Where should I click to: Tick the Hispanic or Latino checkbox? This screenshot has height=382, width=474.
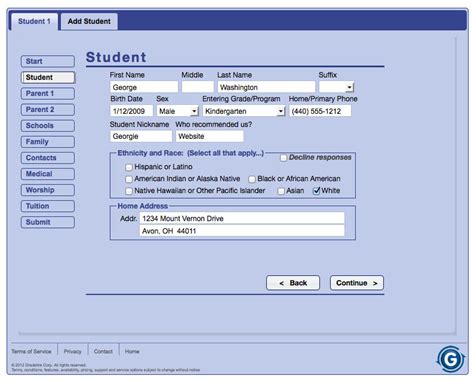point(129,167)
